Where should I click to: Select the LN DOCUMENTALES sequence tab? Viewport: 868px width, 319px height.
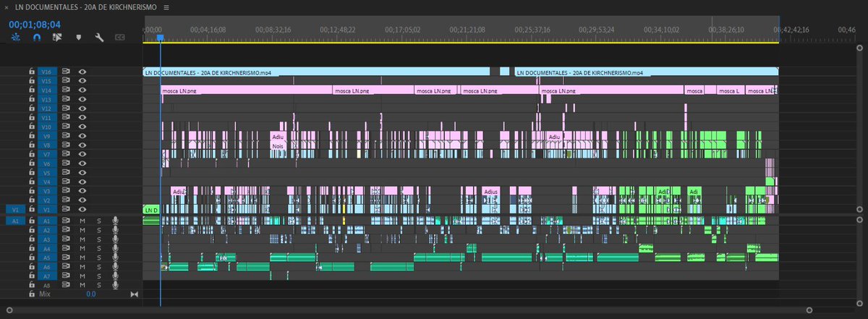(x=86, y=7)
